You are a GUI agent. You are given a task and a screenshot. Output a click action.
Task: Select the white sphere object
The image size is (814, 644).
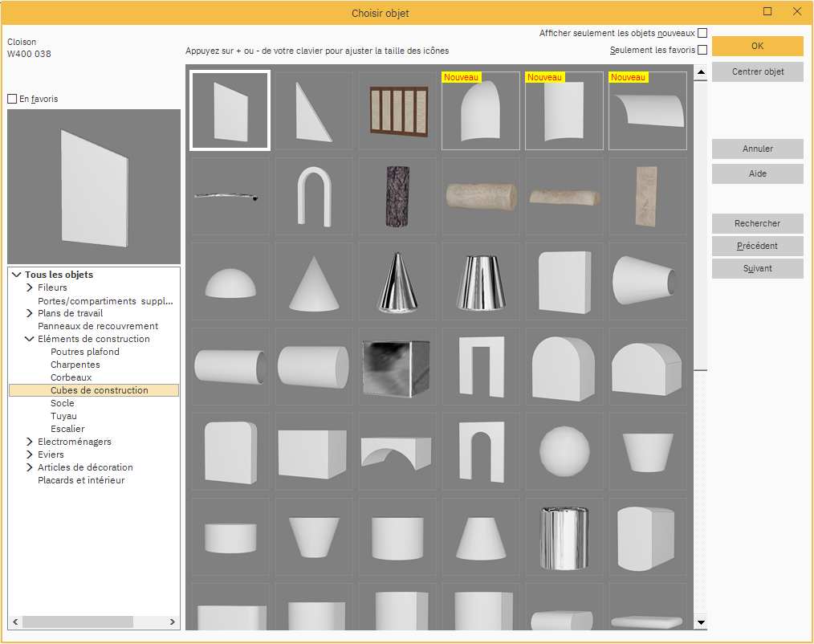click(x=564, y=451)
